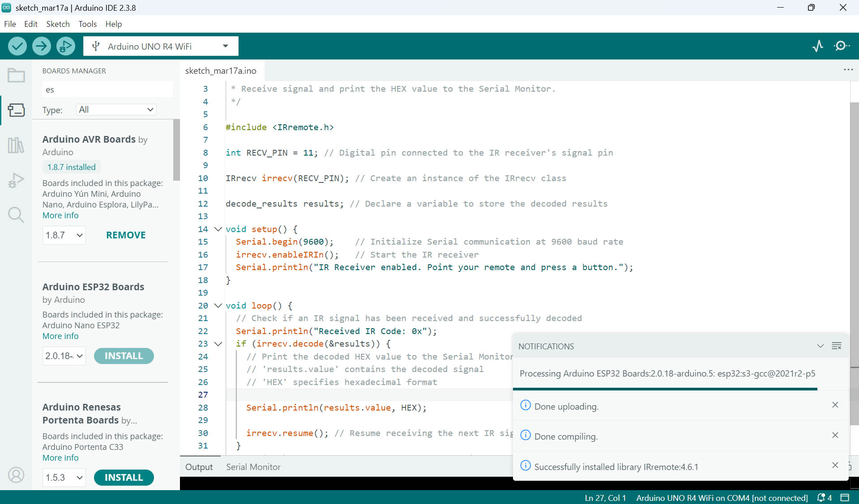Screen dimensions: 859x504
Task: Click the Boards Manager list scrollbar
Action: pos(176,150)
